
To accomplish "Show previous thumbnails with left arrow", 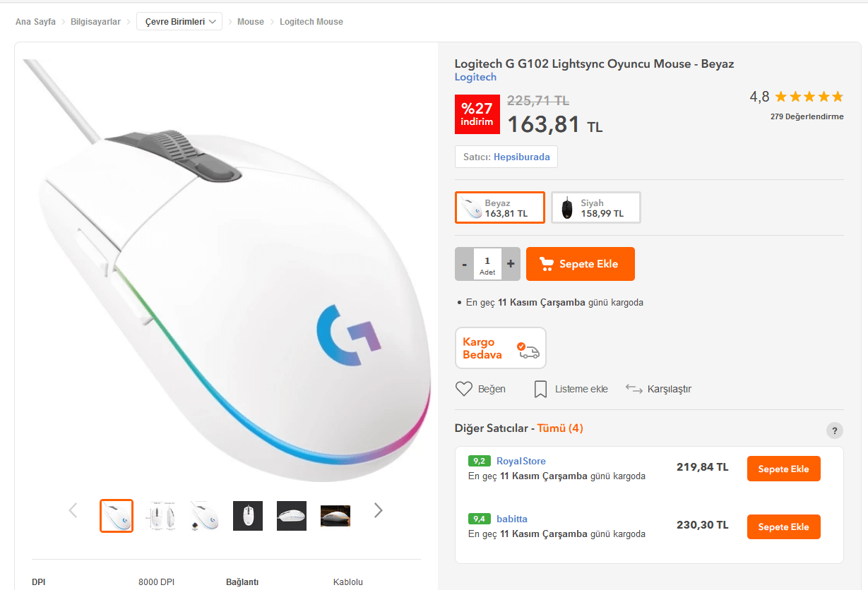I will point(73,510).
